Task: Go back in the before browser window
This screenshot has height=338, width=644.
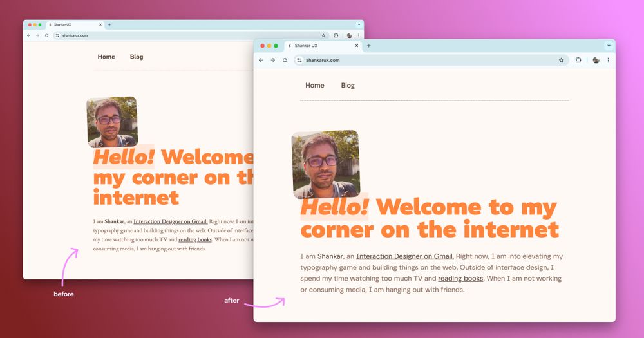Action: point(28,35)
